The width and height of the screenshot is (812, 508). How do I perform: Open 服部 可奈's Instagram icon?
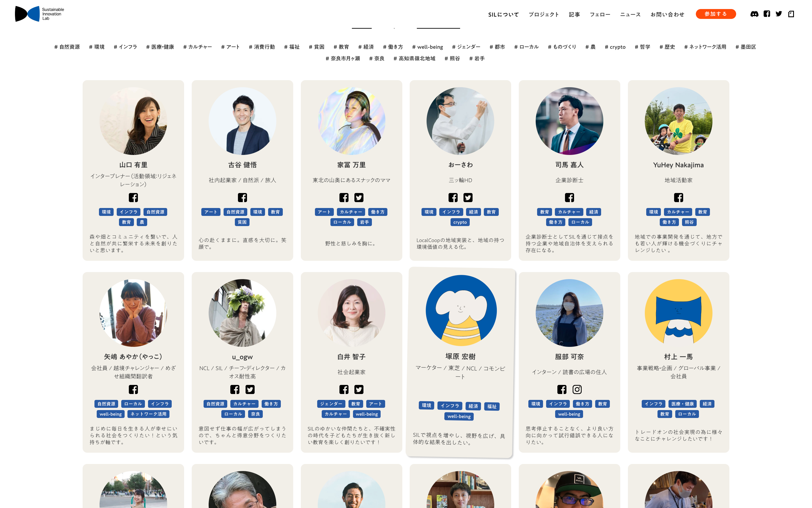point(577,389)
